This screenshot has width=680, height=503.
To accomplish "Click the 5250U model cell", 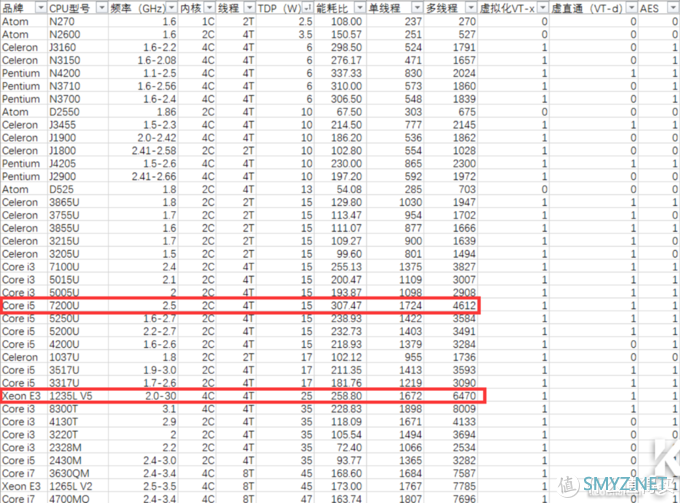I will tap(78, 319).
